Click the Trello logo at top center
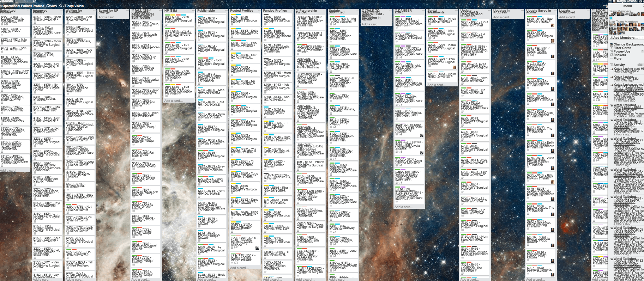The width and height of the screenshot is (644, 281). point(322,1)
